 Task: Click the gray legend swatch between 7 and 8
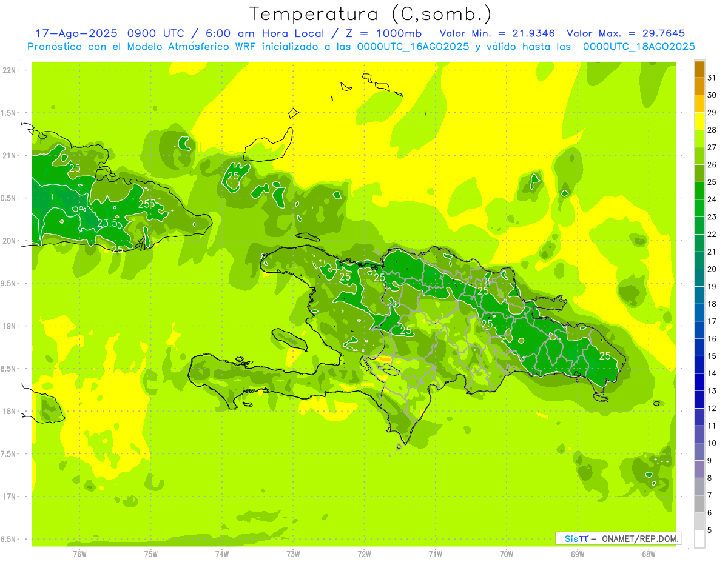click(x=699, y=487)
